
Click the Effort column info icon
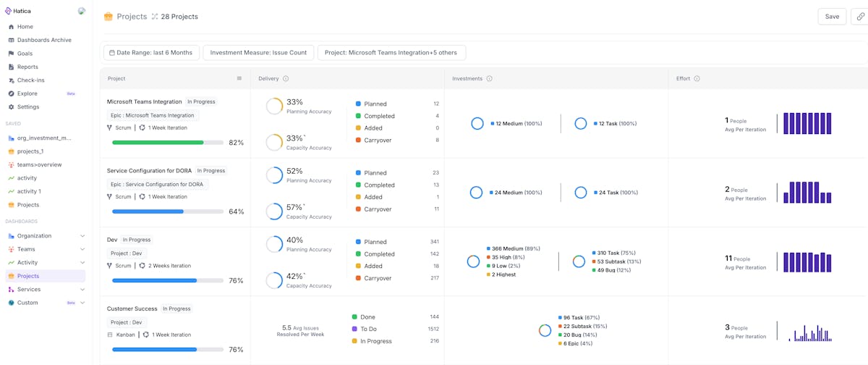697,79
